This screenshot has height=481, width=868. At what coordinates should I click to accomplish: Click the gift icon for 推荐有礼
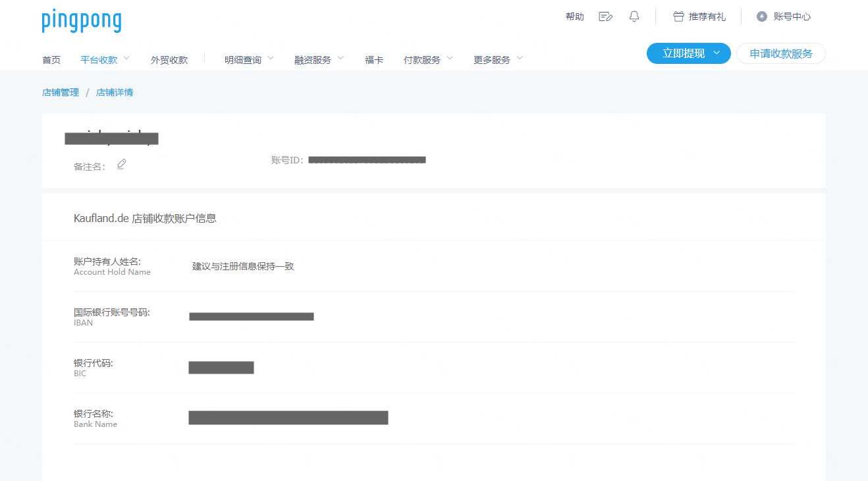point(678,16)
